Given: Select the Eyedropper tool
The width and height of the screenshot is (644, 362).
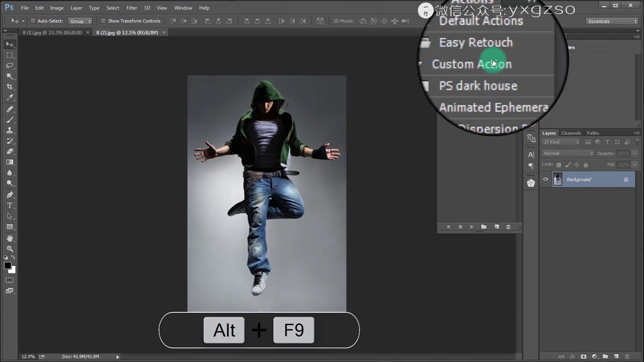Looking at the screenshot, I should coord(10,98).
